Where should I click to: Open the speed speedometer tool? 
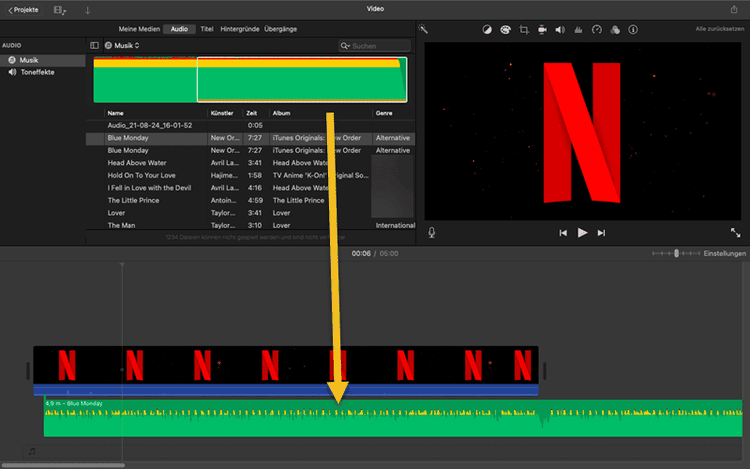(596, 30)
